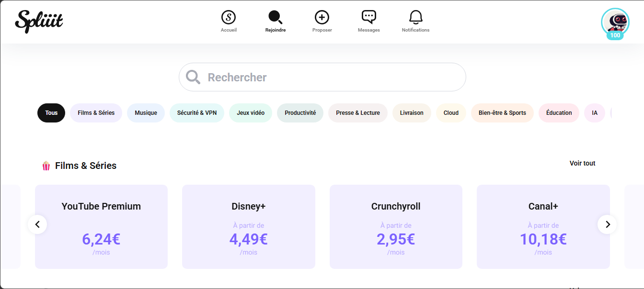Open Voir tout for Films & Séries
Viewport: 644px width, 289px height.
[x=582, y=163]
